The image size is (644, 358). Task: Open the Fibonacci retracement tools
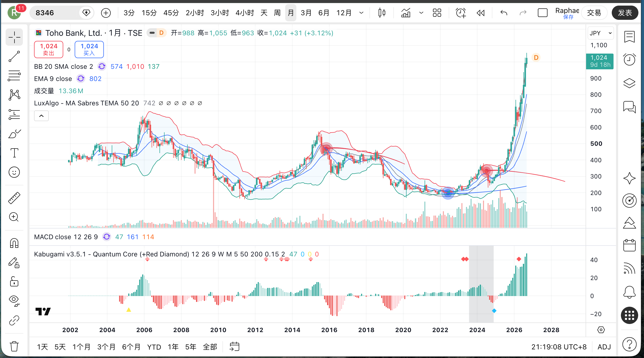[14, 76]
